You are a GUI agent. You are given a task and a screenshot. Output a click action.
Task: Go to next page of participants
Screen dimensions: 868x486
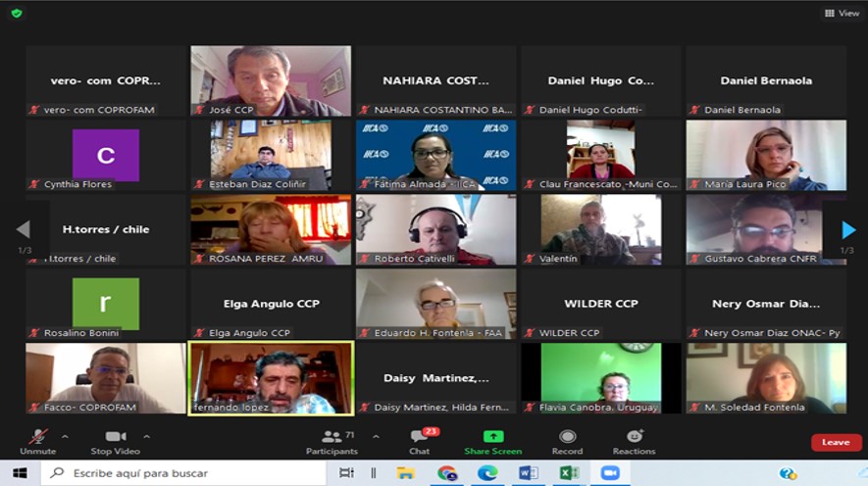coord(848,230)
